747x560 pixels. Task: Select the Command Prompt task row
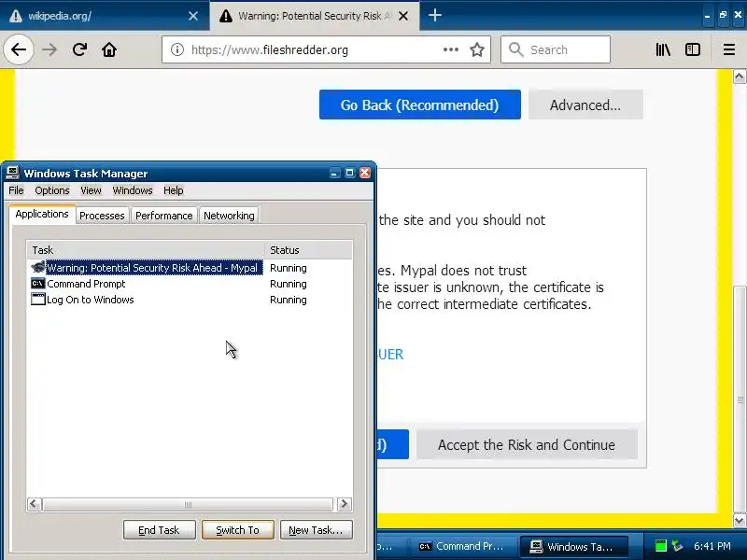click(86, 284)
